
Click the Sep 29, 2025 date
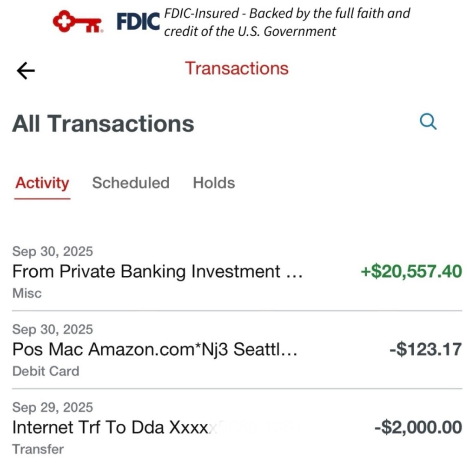pyautogui.click(x=53, y=407)
